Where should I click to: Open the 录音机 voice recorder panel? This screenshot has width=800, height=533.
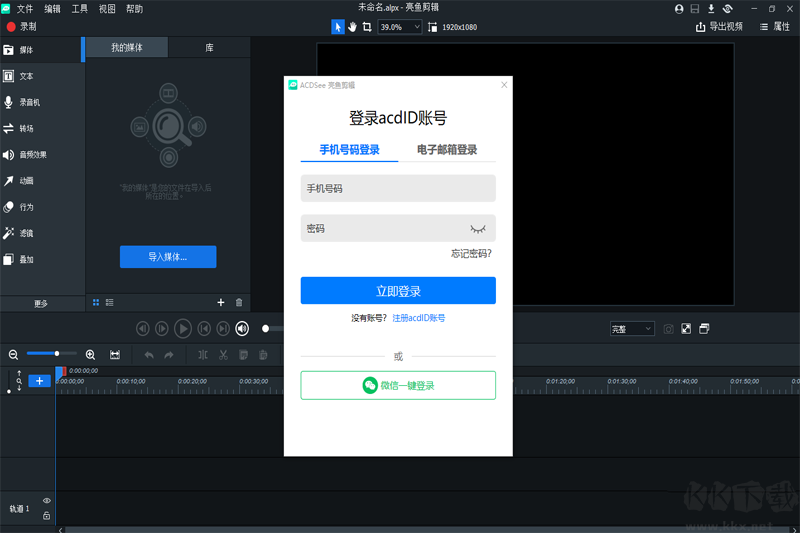point(29,102)
